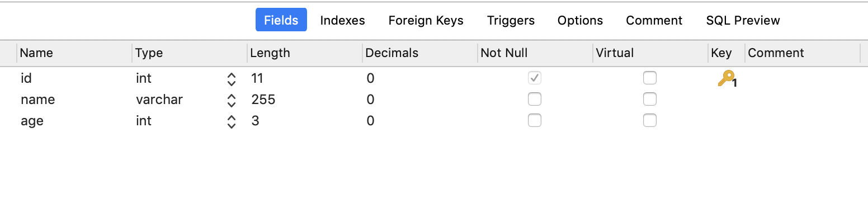Enable Virtual checkbox for id field
The image size is (868, 217).
[x=649, y=78]
